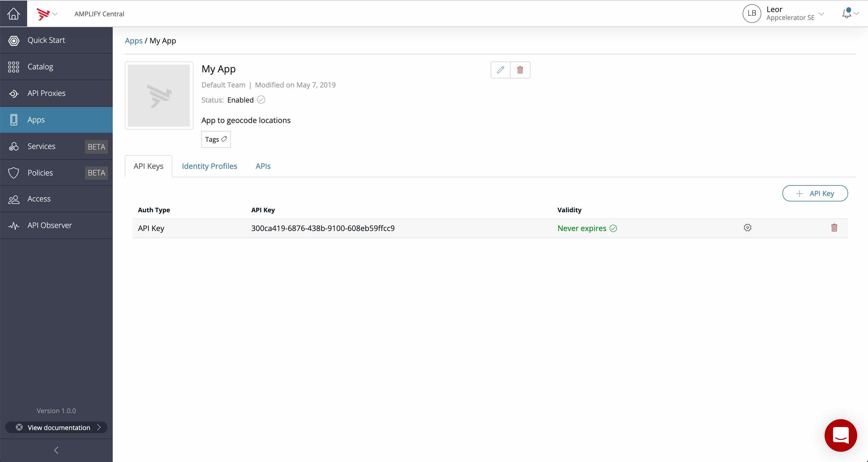The height and width of the screenshot is (462, 868).
Task: Open the notifications bell
Action: (846, 13)
